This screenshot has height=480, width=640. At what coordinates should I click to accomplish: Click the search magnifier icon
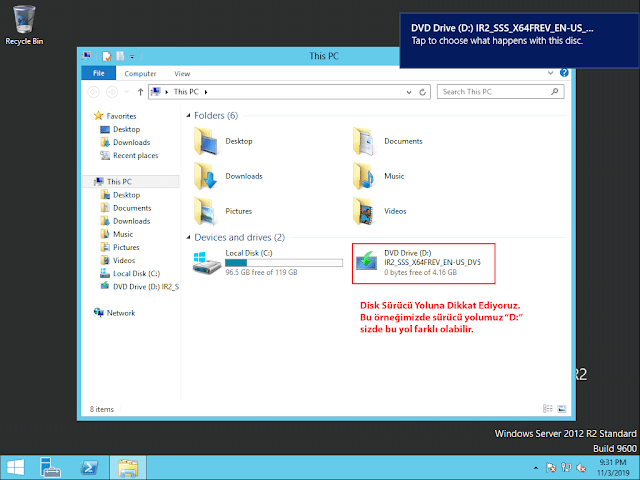[x=555, y=92]
